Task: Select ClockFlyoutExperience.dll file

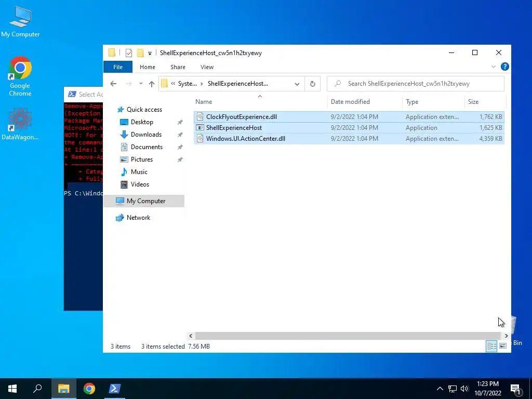Action: tap(349, 117)
